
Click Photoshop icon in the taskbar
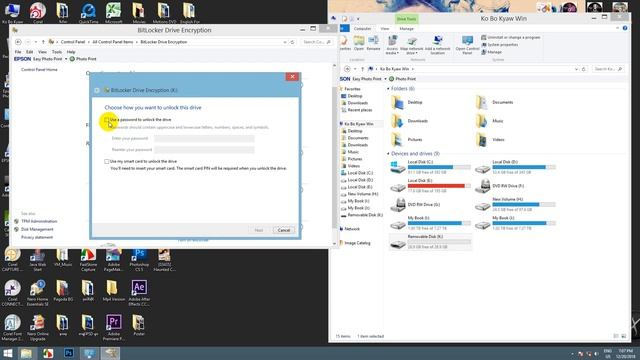coord(69,353)
